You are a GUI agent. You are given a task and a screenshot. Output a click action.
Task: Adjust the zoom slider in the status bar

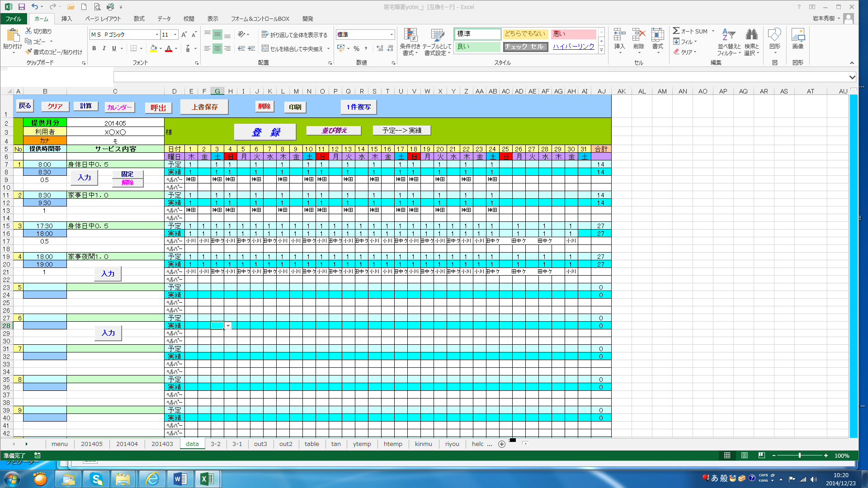(800, 455)
